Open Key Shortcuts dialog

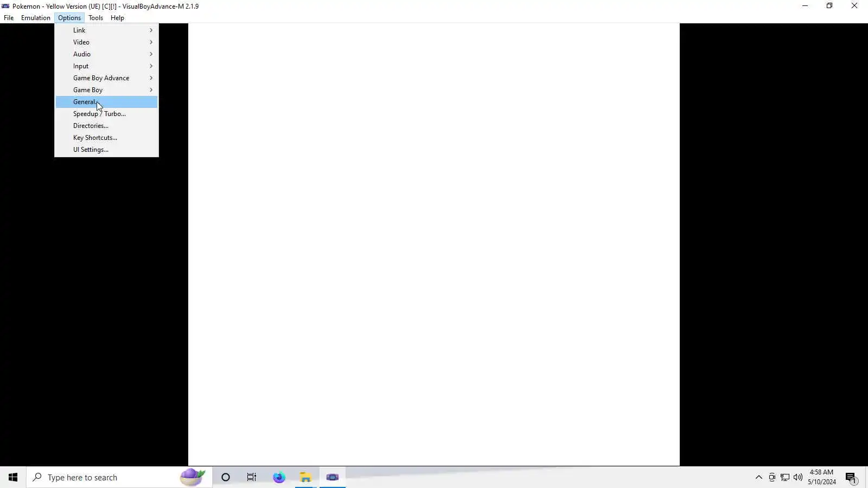[106, 138]
